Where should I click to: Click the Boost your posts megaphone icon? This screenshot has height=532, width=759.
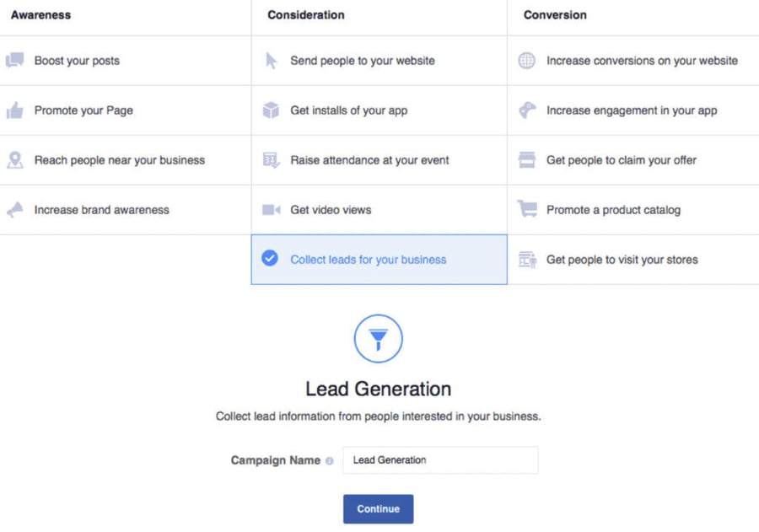(14, 60)
